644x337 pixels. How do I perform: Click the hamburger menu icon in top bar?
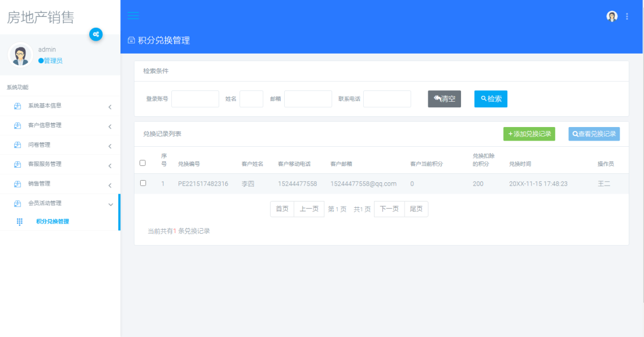click(133, 16)
